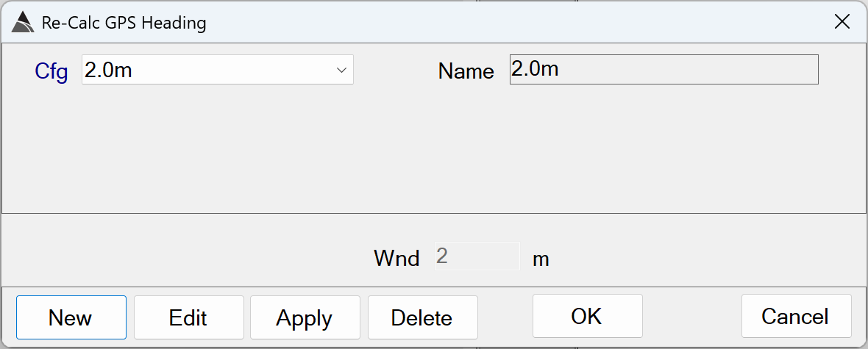Viewport: 868px width, 349px height.
Task: Click the empty gap between OK and Cancel
Action: tap(691, 317)
